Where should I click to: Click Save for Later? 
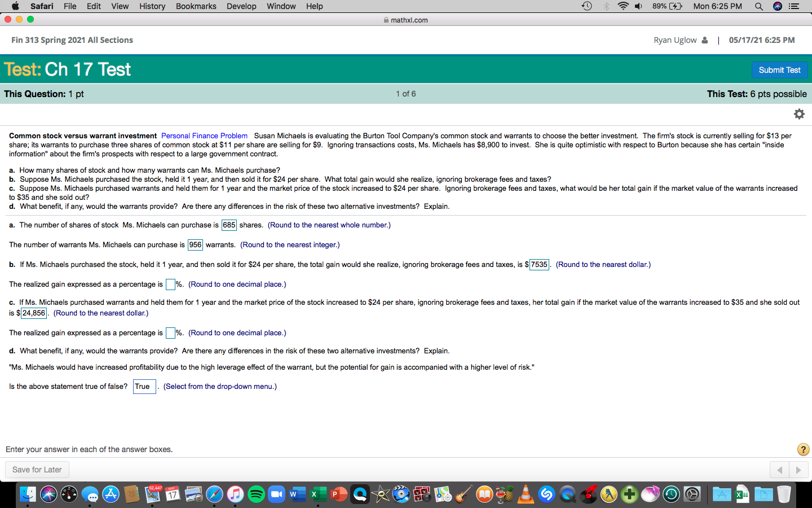pyautogui.click(x=37, y=469)
